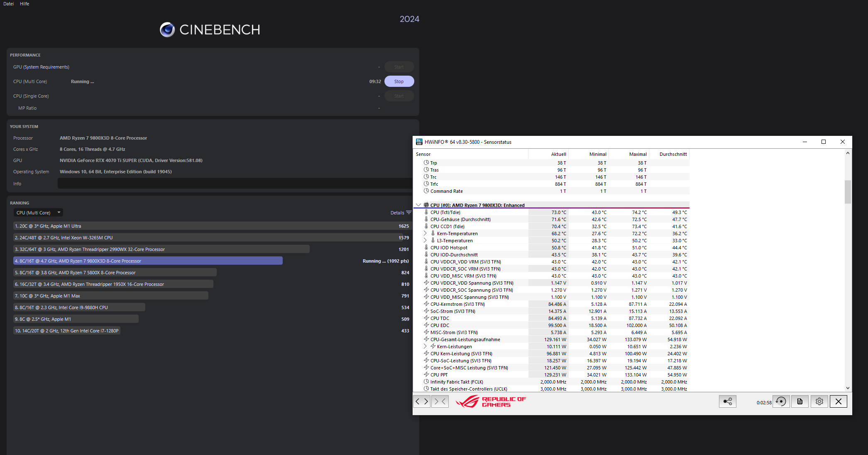
Task: Expand the L3-Temperaturen tree row
Action: tap(425, 241)
